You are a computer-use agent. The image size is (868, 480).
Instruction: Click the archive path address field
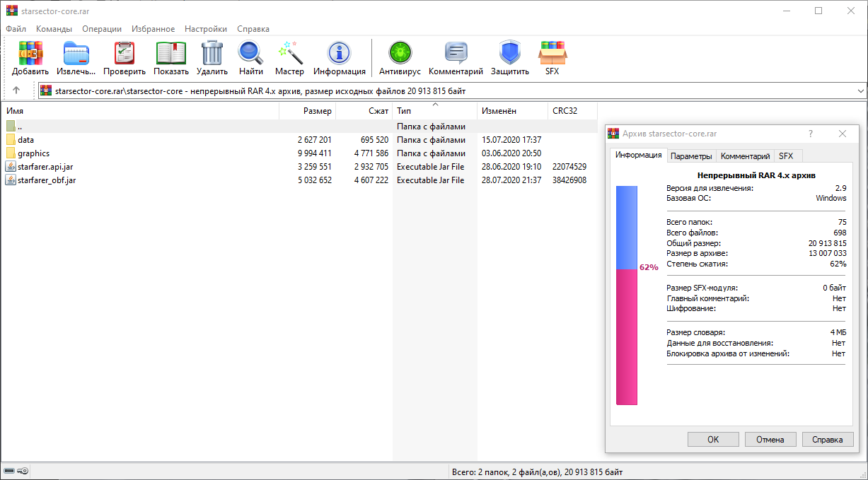pyautogui.click(x=453, y=91)
